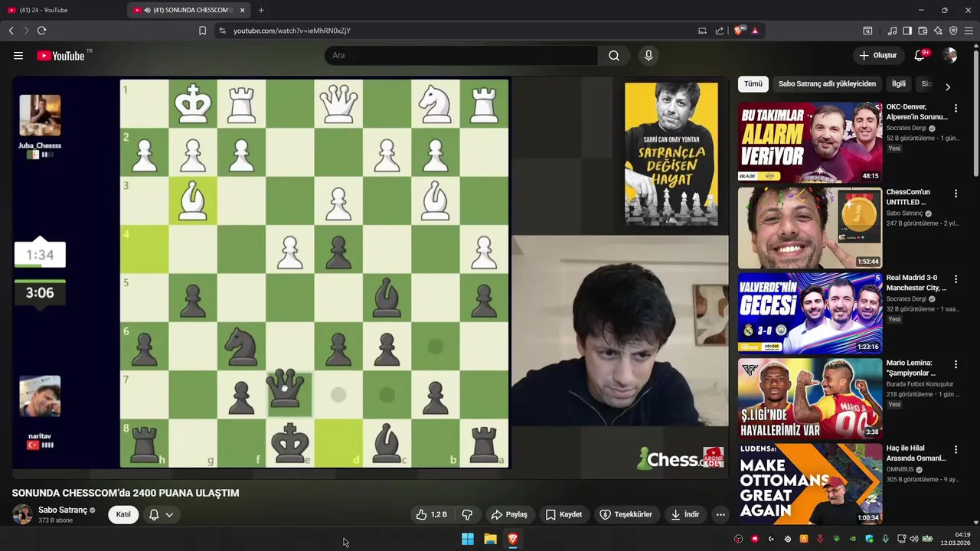Screen dimensions: 980x551
Task: Open Brave playlist music note icon
Action: pos(892,31)
